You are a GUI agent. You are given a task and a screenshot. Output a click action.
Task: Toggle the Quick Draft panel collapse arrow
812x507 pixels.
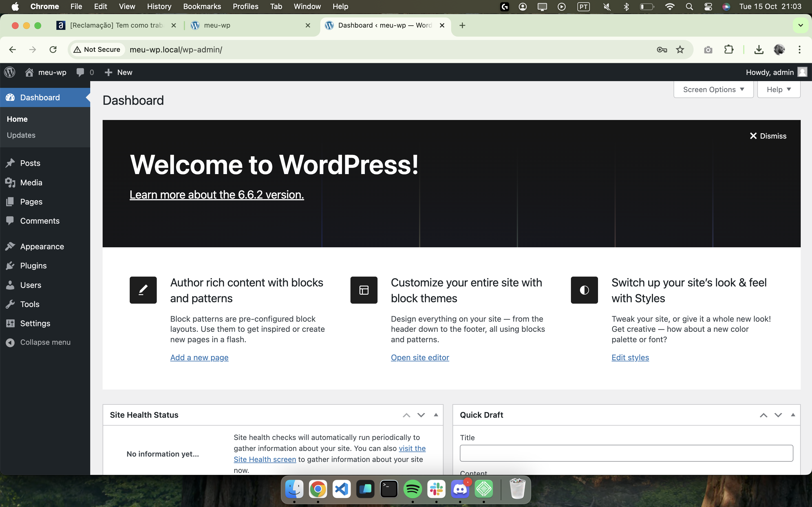point(793,415)
